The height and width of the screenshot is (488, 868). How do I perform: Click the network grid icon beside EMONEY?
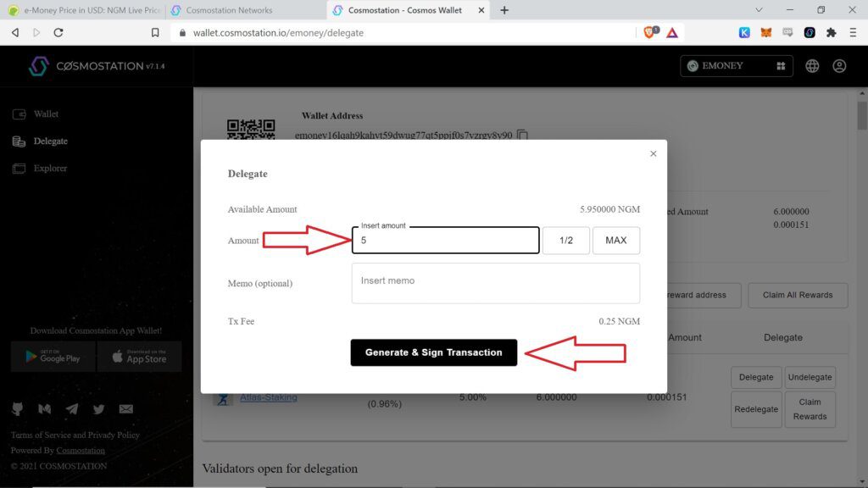[781, 66]
